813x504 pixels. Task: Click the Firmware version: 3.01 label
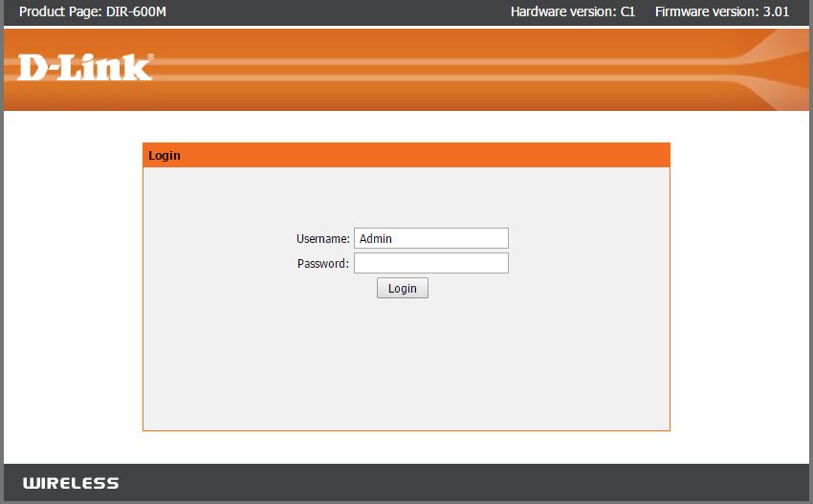coord(722,11)
